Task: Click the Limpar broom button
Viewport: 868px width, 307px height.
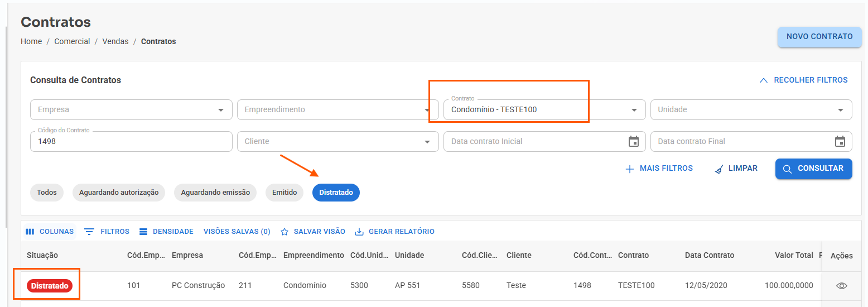Action: (x=736, y=169)
